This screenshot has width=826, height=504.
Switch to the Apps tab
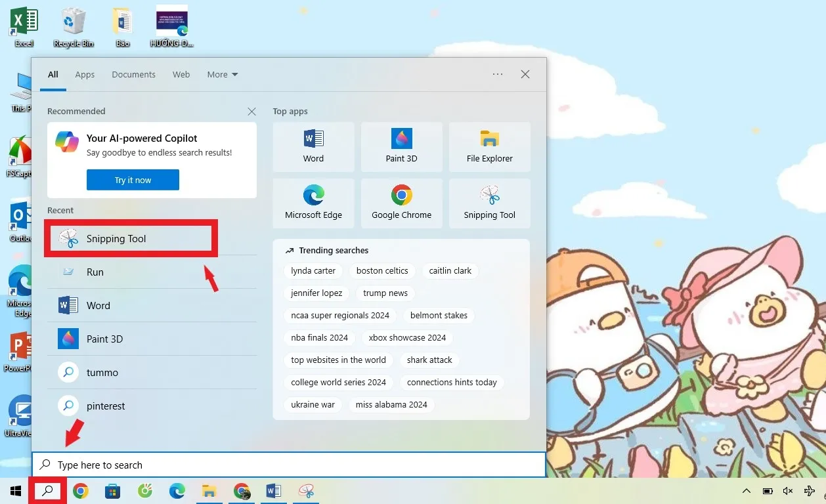click(85, 74)
